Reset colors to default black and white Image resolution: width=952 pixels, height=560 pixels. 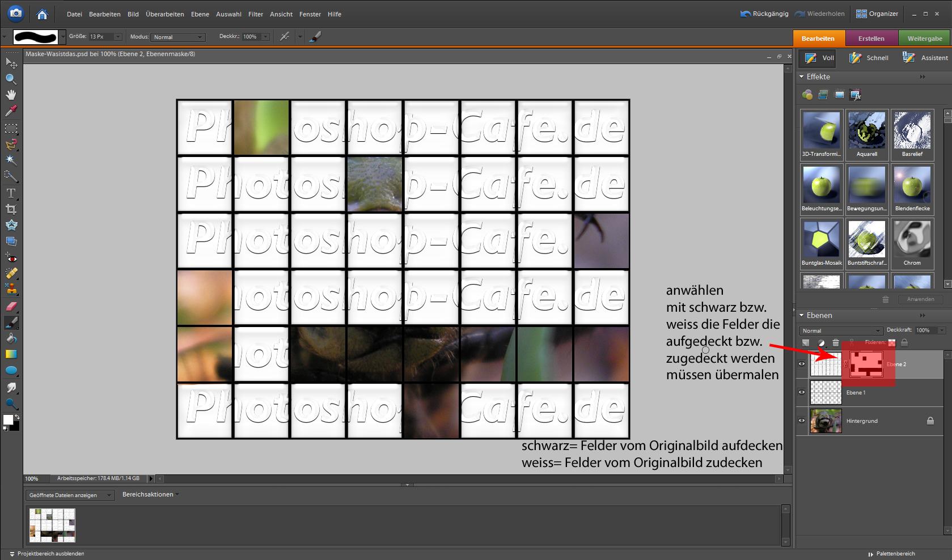coord(5,427)
